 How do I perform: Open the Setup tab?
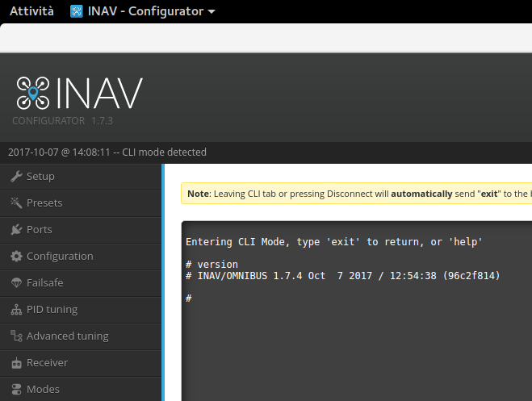(81, 177)
